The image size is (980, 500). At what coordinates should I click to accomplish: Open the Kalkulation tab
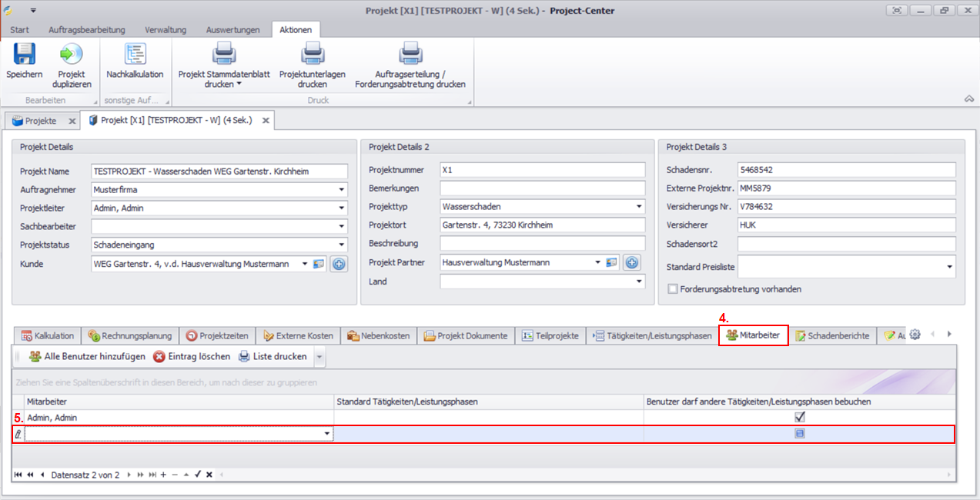pyautogui.click(x=48, y=335)
